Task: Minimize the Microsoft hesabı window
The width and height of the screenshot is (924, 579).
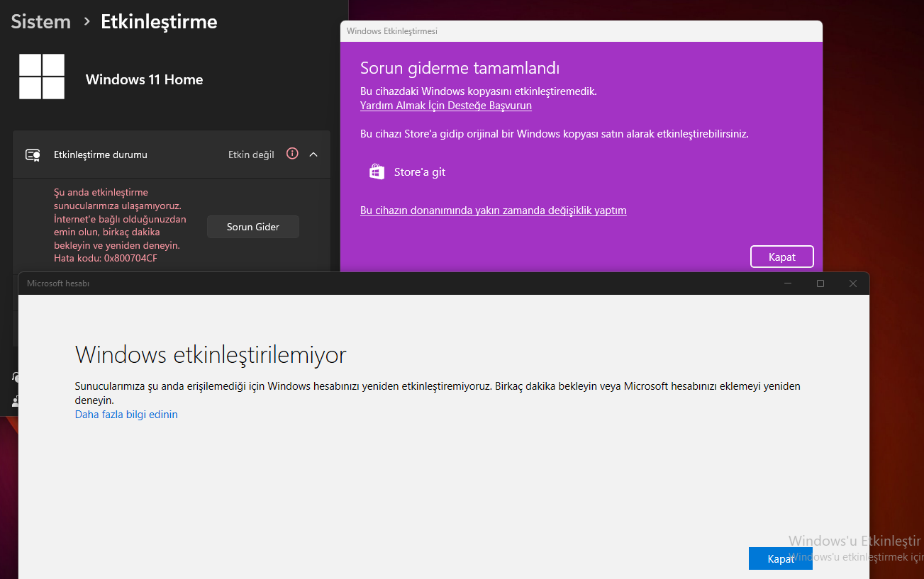Action: [x=788, y=283]
